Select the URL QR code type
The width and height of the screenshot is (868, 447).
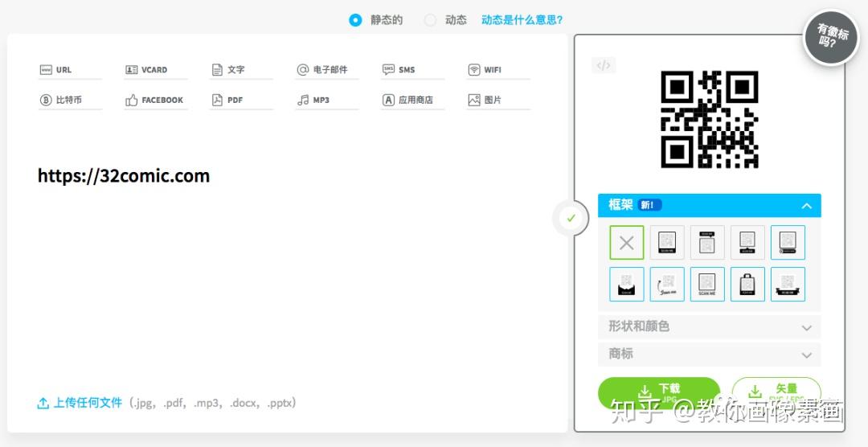(70, 70)
